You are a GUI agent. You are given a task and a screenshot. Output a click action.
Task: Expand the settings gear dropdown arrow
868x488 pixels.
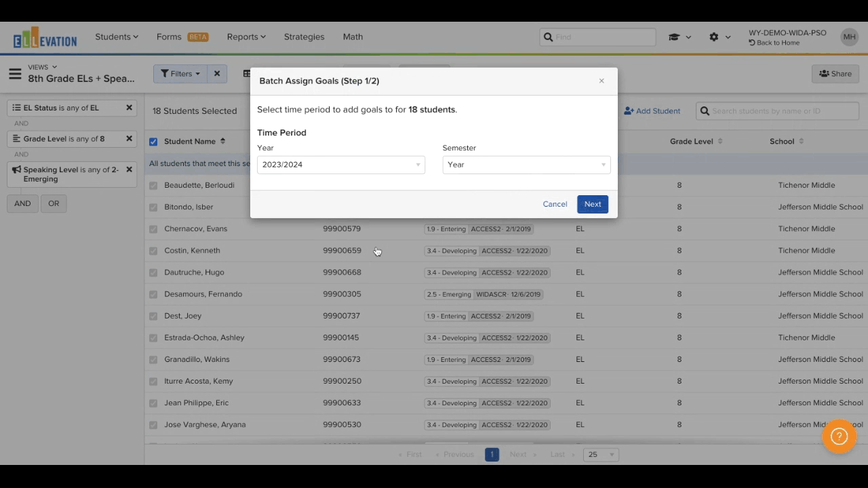pos(728,37)
